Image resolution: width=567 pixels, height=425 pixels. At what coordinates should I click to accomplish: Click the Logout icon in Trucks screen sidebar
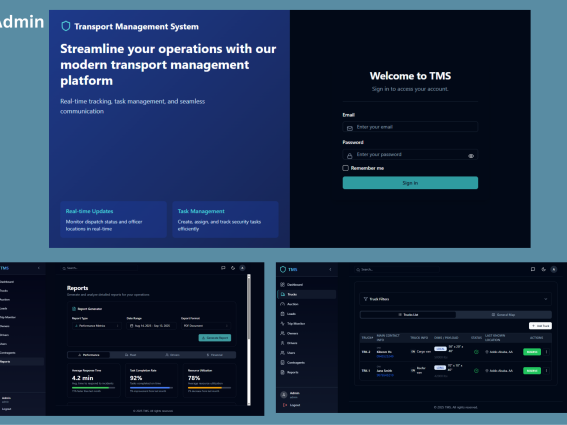[285, 405]
